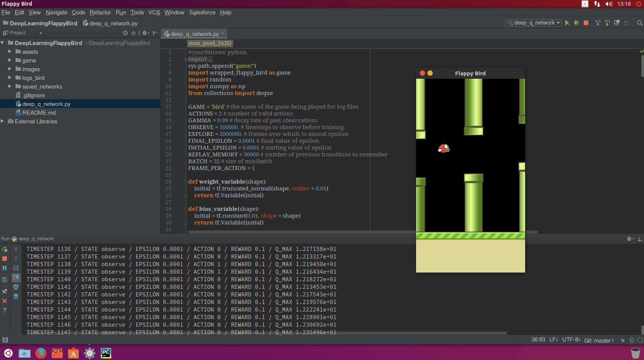This screenshot has width=644, height=360.
Task: Hide the Project panel with hide icon
Action: (155, 33)
